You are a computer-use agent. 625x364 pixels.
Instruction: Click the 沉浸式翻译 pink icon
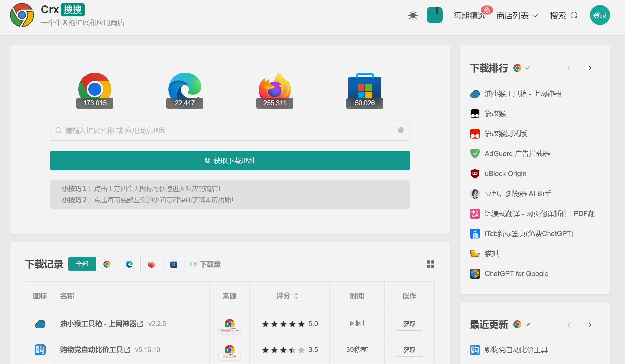point(475,214)
